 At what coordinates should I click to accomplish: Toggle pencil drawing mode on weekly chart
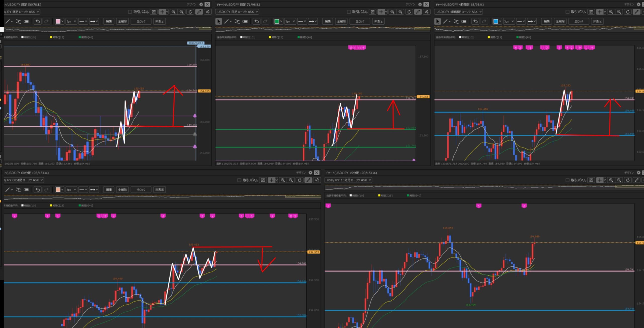pos(199,12)
